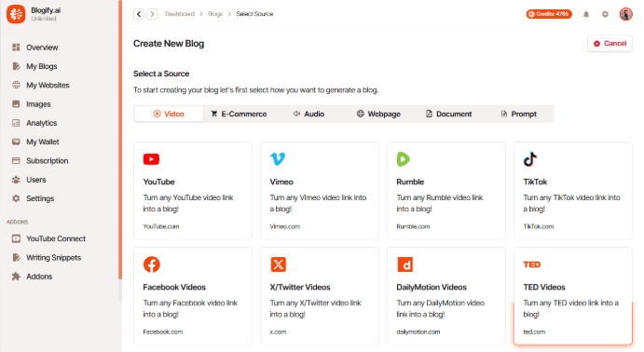Choose the TikTok card title
The height and width of the screenshot is (352, 644).
tap(535, 182)
